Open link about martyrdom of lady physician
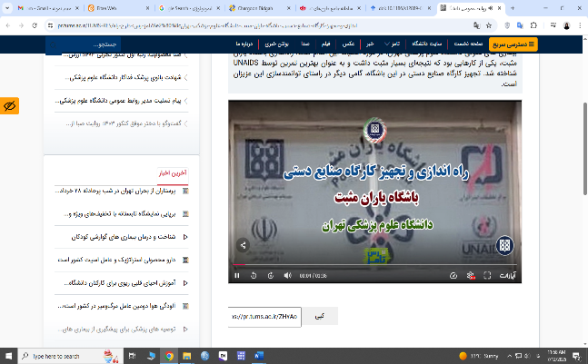The image size is (588, 364). click(x=123, y=77)
